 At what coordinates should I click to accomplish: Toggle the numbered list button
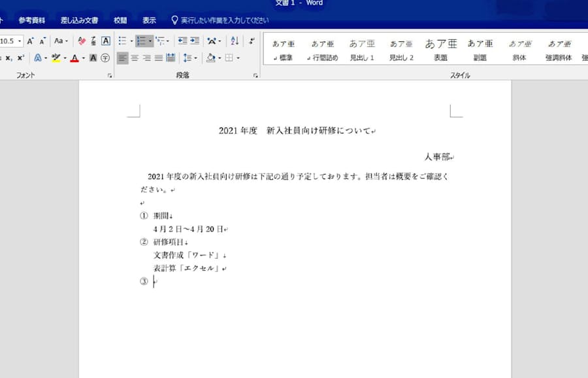pyautogui.click(x=141, y=41)
